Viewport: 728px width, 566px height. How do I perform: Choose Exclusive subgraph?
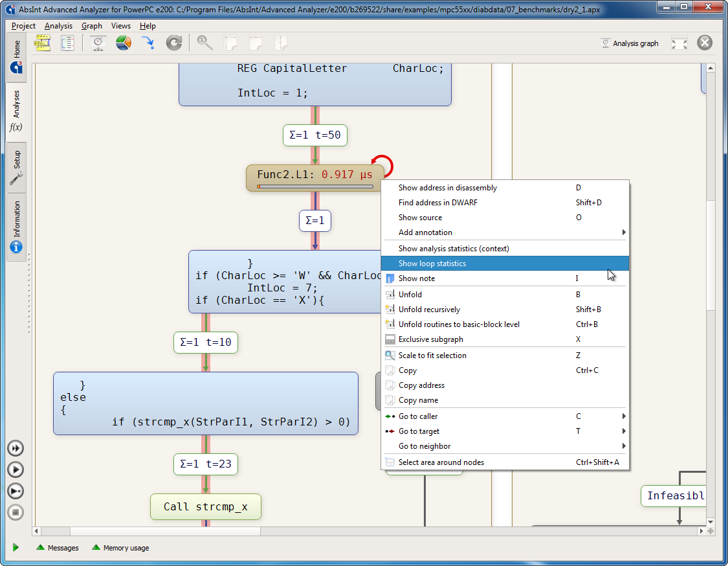pos(505,339)
